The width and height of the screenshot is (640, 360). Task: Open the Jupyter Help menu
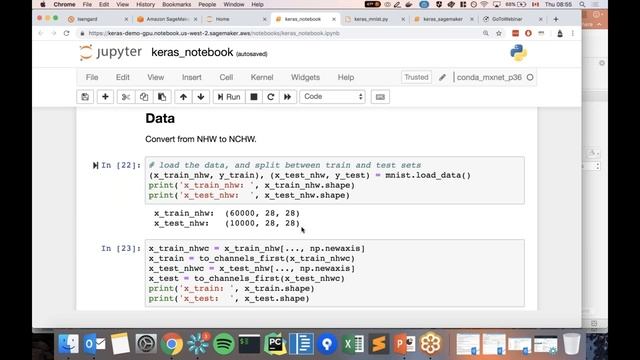pos(346,77)
